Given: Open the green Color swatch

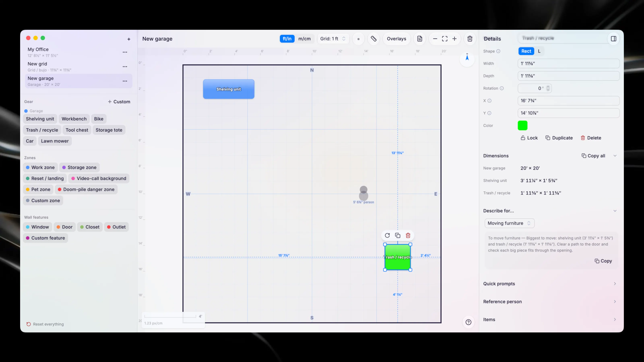Looking at the screenshot, I should (x=522, y=125).
